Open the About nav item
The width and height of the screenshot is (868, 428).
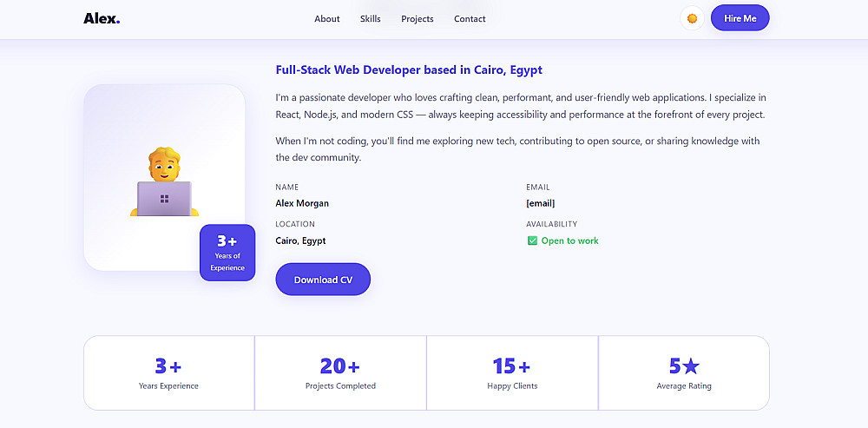(327, 19)
